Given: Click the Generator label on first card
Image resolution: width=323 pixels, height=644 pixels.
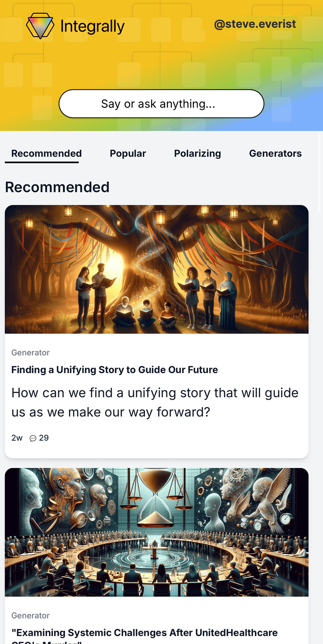Looking at the screenshot, I should click(x=30, y=352).
